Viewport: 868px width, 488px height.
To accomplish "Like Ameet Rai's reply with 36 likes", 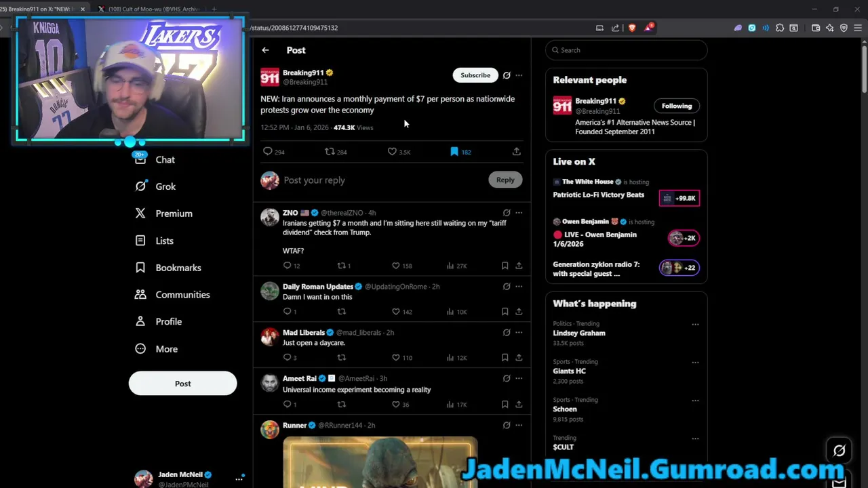I will [396, 405].
